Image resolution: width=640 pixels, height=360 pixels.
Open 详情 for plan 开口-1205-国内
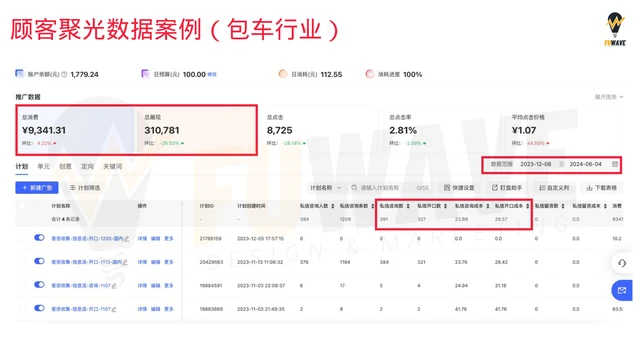point(142,239)
